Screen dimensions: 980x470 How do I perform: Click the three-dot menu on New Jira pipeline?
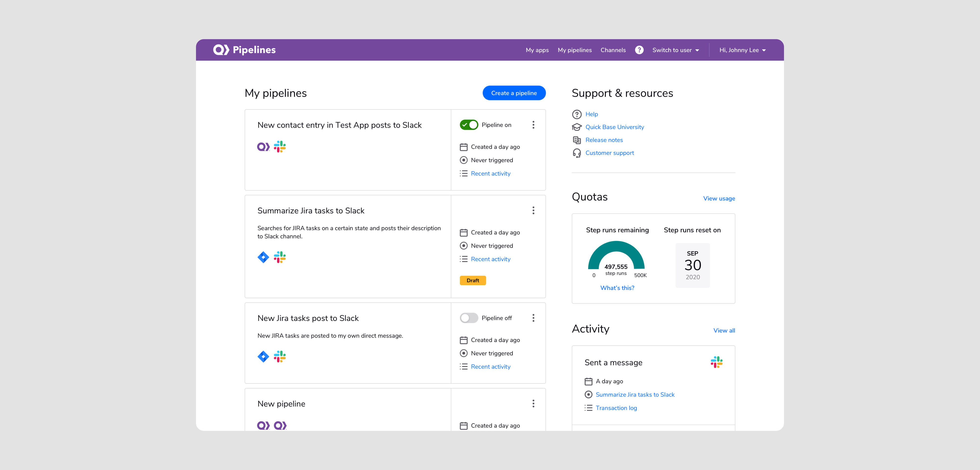[x=534, y=318]
